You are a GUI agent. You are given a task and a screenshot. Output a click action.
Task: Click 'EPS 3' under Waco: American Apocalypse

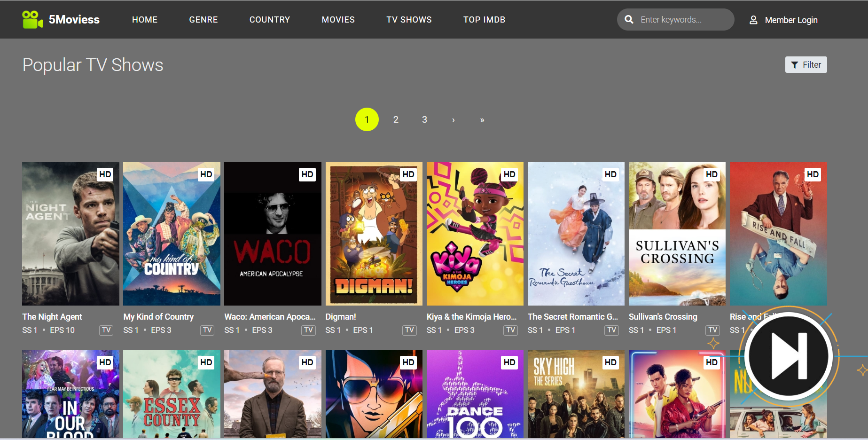click(262, 330)
